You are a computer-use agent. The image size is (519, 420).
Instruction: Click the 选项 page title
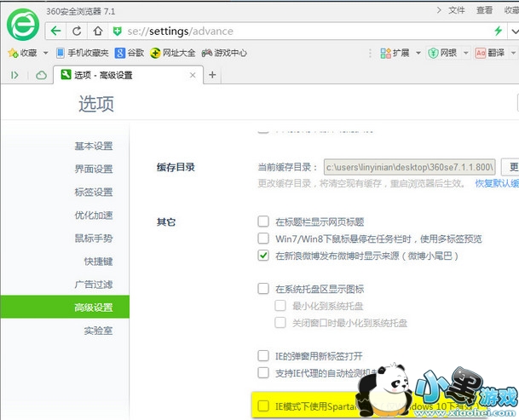(x=96, y=104)
